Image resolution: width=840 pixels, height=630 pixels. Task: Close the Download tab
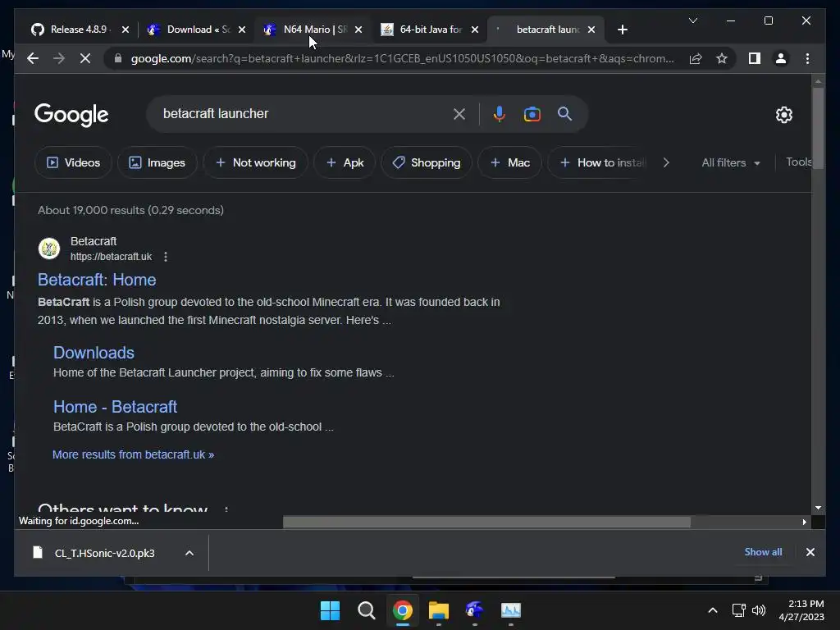click(242, 30)
